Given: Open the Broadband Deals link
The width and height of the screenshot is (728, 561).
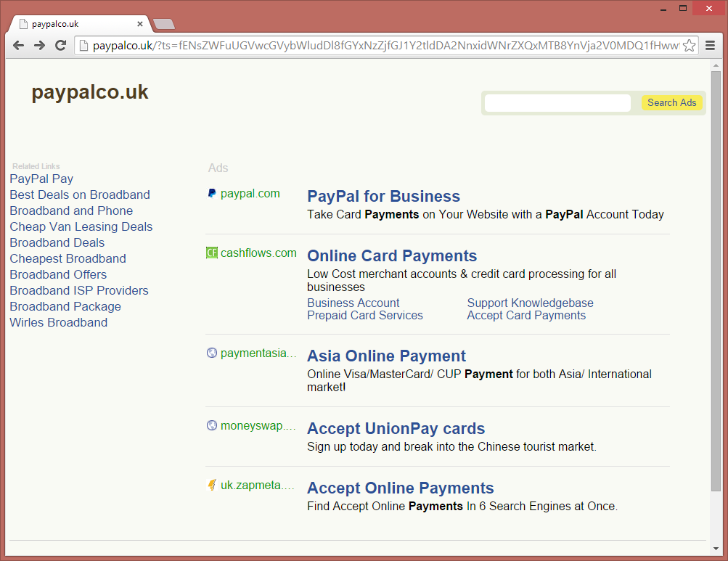Looking at the screenshot, I should 57,242.
